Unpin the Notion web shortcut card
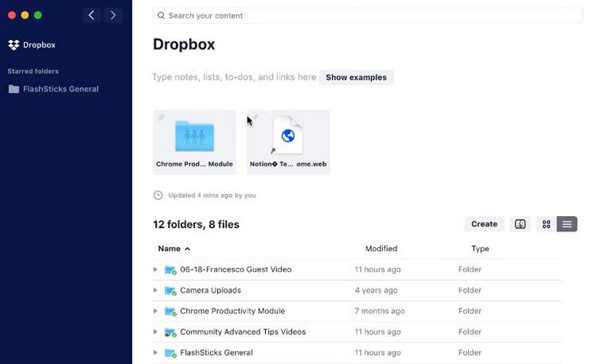The height and width of the screenshot is (364, 616). tap(255, 118)
